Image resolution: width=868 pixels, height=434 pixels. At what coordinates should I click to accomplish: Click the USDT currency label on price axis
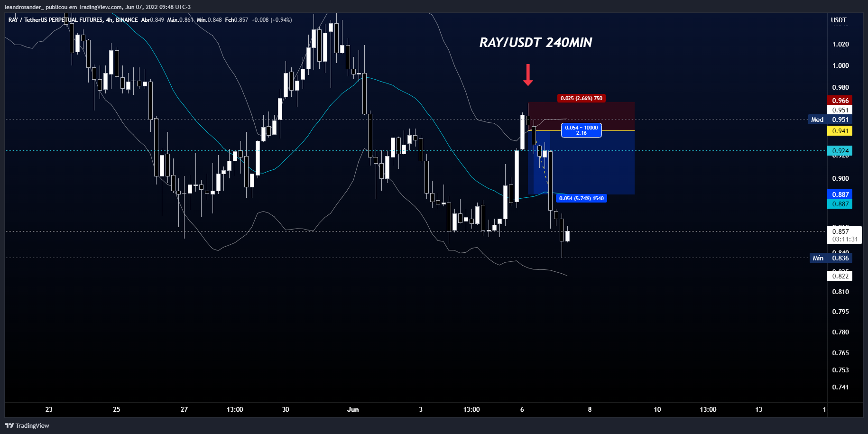[838, 20]
